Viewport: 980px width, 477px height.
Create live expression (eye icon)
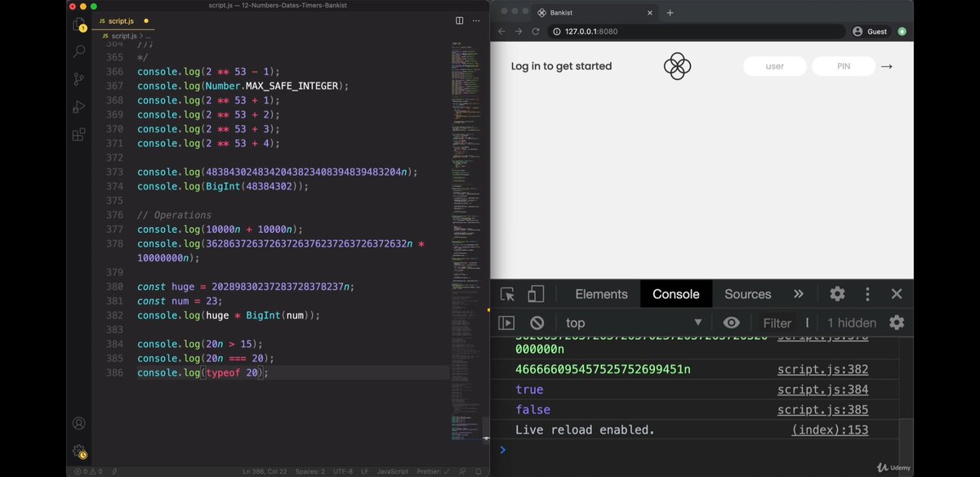731,323
